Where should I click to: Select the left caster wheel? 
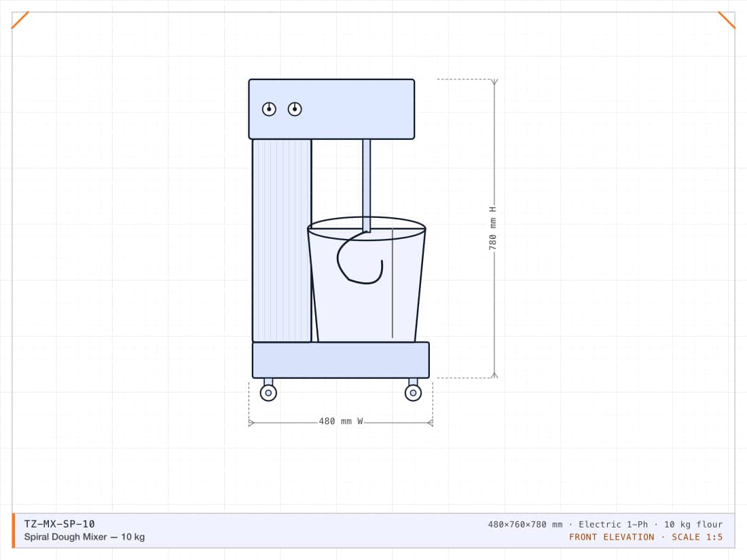269,393
